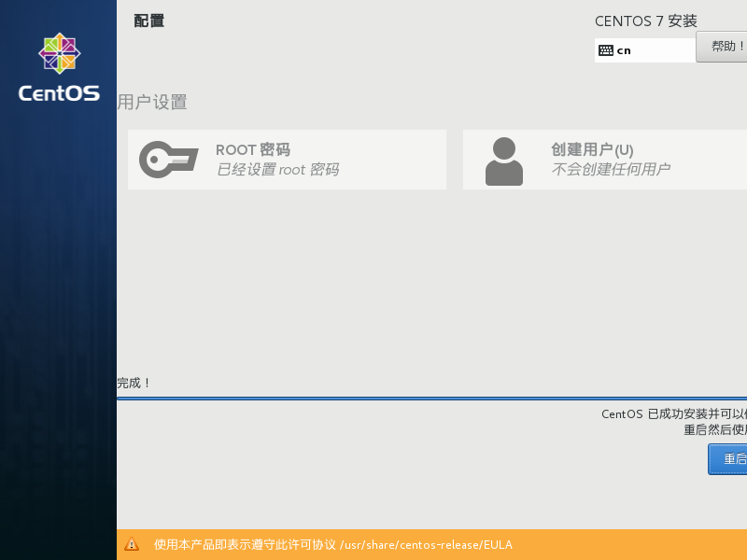Click the CentOS 已成功安装 message

tap(674, 413)
